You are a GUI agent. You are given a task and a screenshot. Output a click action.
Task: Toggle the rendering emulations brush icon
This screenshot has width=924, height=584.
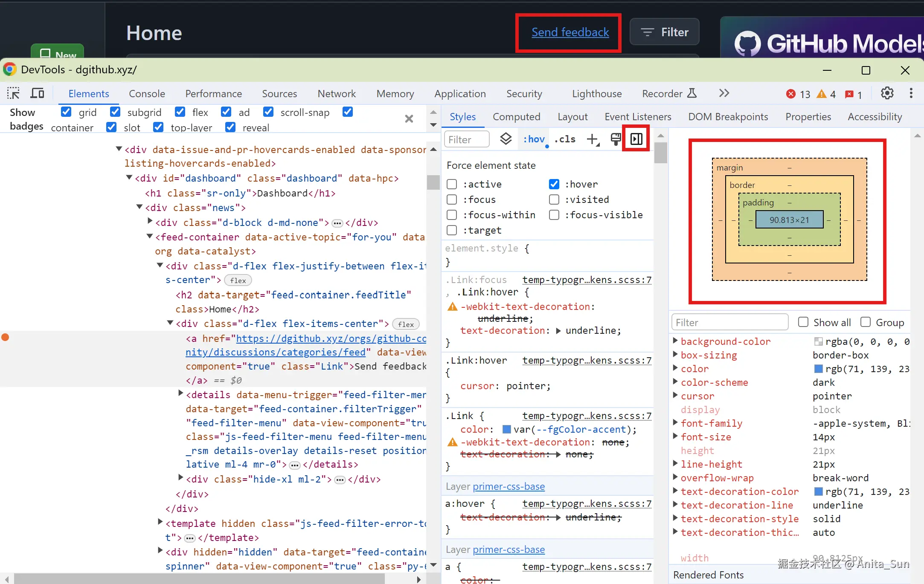(x=615, y=139)
